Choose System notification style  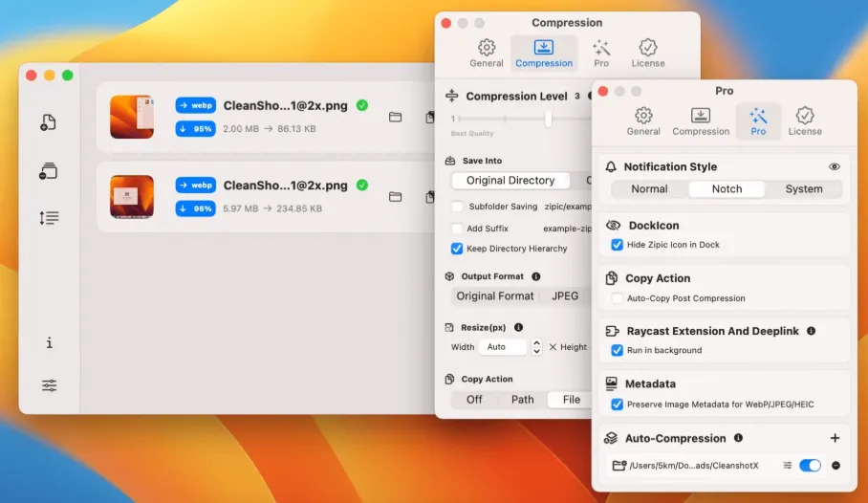[x=804, y=189]
